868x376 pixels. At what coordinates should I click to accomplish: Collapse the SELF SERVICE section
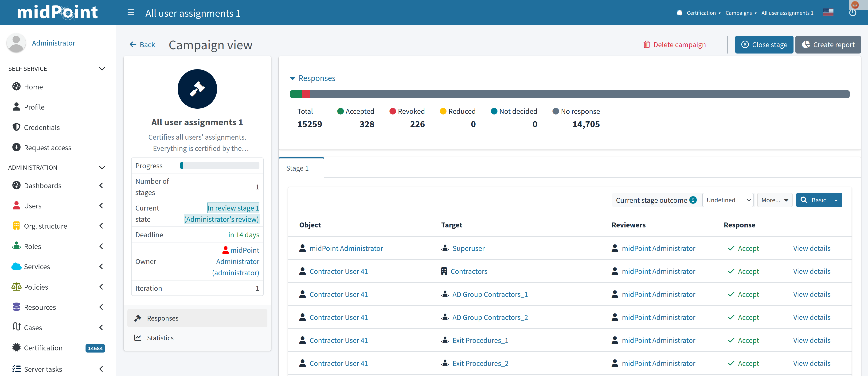[x=102, y=69]
